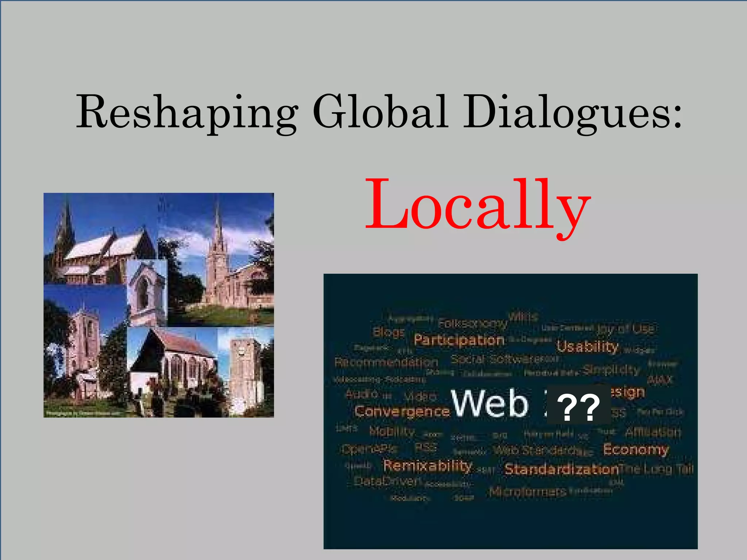This screenshot has width=747, height=560.
Task: Click 'Mobility' in the tag cloud
Action: pos(392,431)
